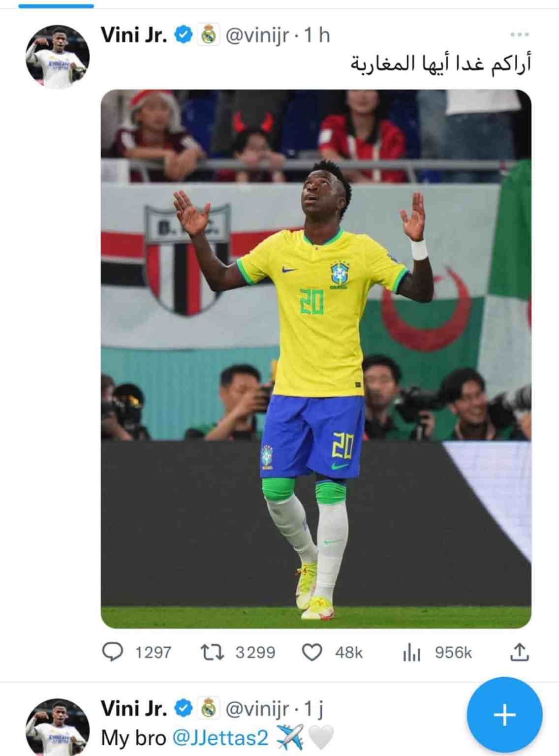Open Vini Jr. avatar on first tweet

(x=58, y=57)
